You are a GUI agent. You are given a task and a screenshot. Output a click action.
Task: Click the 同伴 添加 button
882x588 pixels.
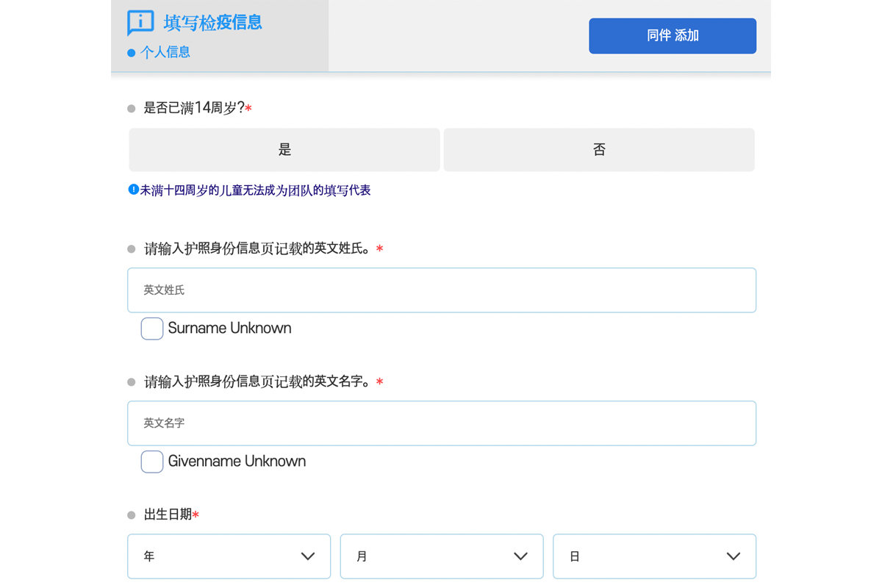click(x=672, y=35)
